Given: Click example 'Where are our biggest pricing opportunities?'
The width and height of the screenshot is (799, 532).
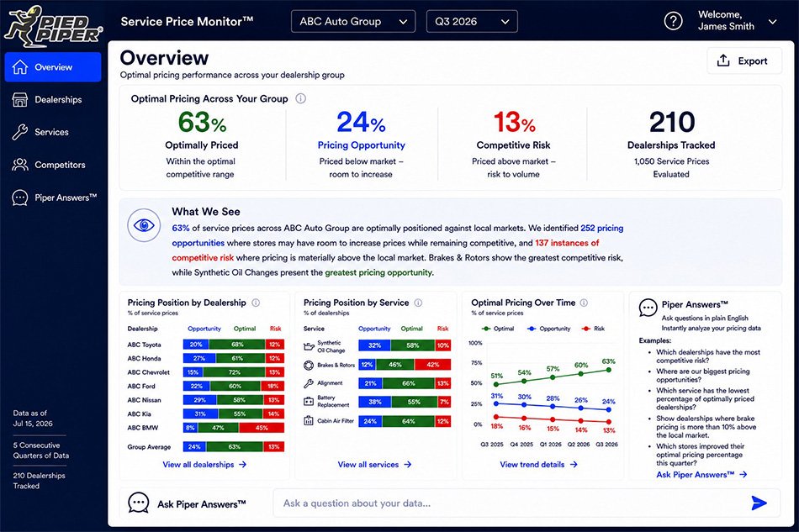Looking at the screenshot, I should (702, 375).
